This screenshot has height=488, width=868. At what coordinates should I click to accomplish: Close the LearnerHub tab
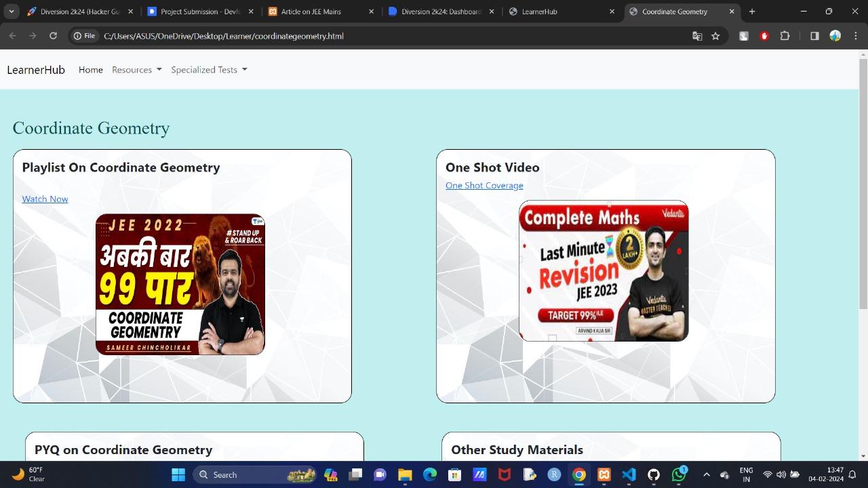(x=612, y=12)
